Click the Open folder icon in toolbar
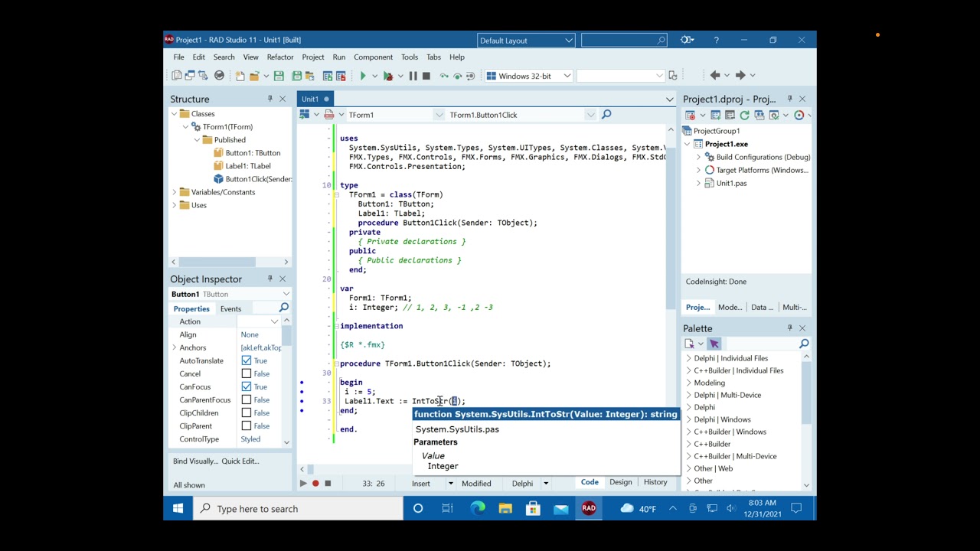Viewport: 980px width, 551px height. [x=254, y=76]
